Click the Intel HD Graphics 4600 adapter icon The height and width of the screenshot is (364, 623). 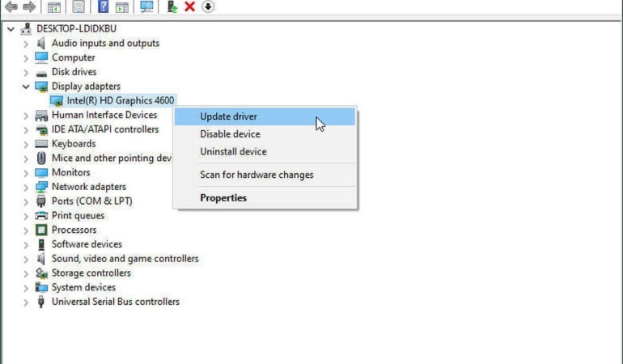coord(57,101)
